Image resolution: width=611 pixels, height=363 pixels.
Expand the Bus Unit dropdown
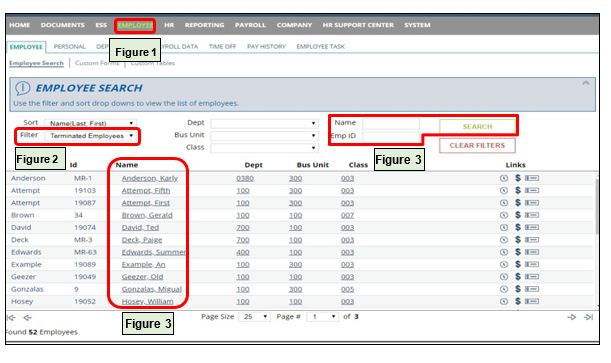tap(264, 136)
